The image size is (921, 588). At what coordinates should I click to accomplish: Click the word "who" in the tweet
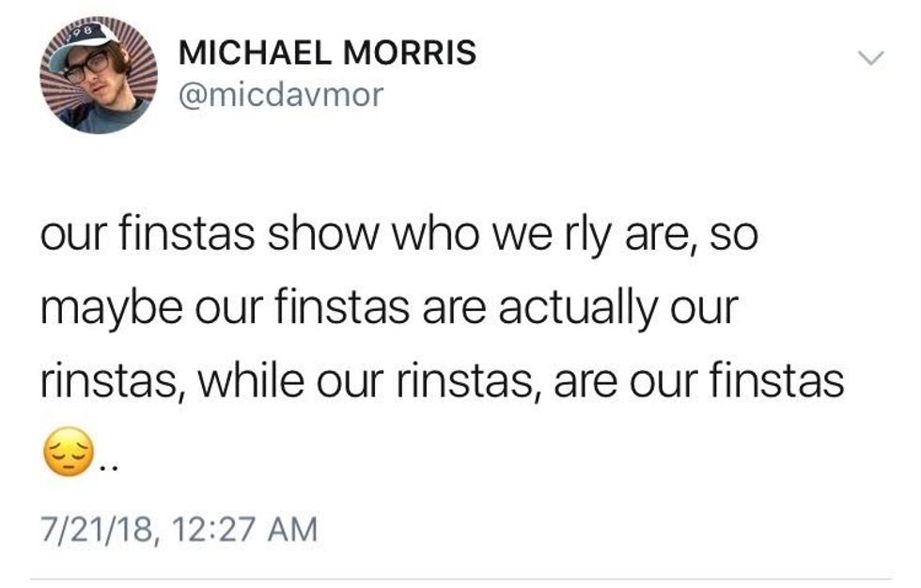coord(411,235)
